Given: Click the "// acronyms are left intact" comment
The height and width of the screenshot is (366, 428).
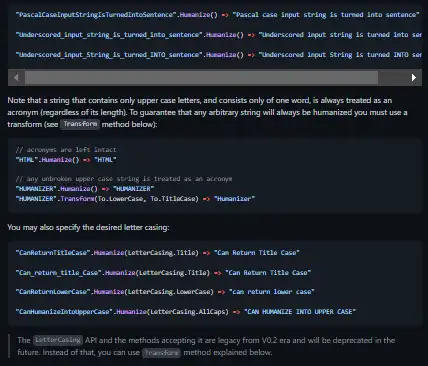Looking at the screenshot, I should point(66,150).
